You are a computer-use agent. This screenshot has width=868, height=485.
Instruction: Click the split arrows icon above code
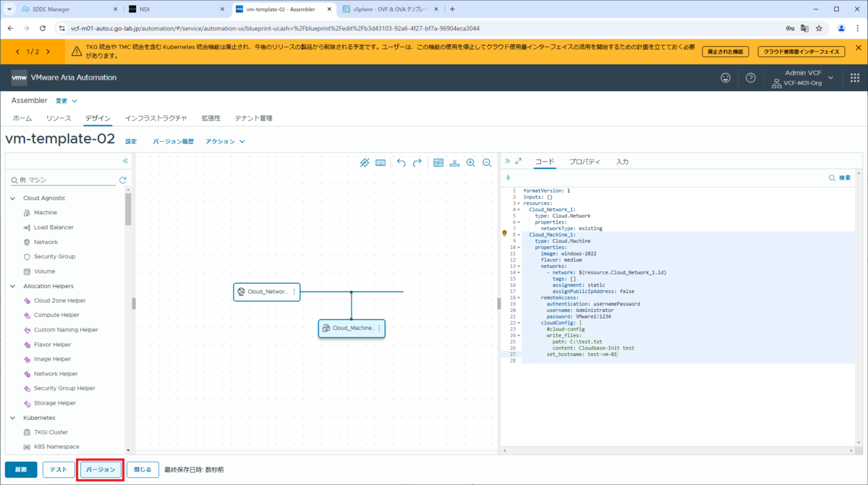coord(508,177)
